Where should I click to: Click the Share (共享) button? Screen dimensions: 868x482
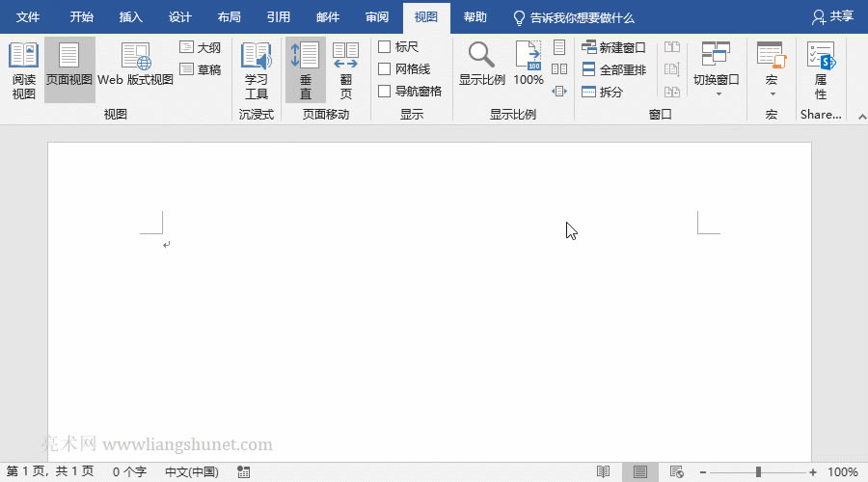pos(832,17)
